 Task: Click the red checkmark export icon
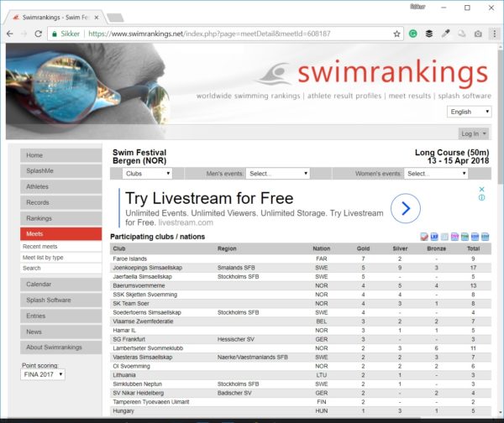point(423,237)
